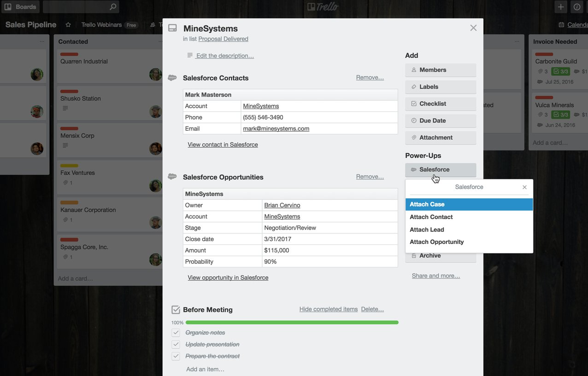The image size is (588, 376).
Task: Open MineSystems account link in Opportunities
Action: [x=282, y=216]
